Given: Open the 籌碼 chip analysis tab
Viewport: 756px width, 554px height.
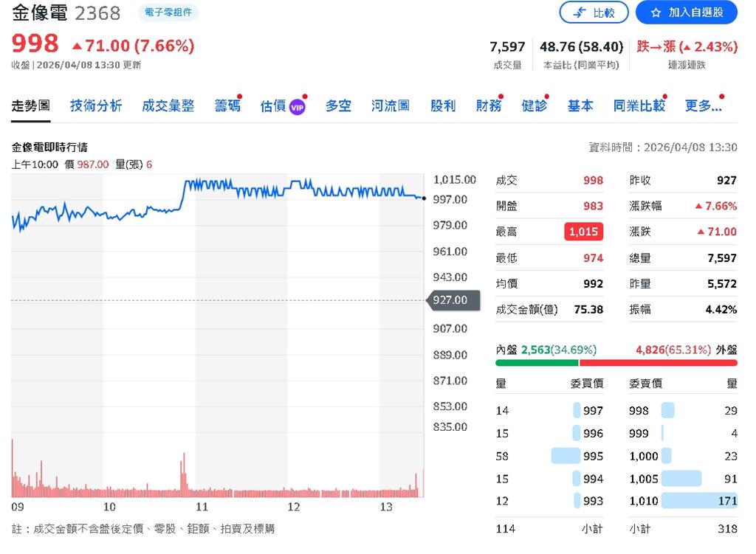Looking at the screenshot, I should coord(229,105).
